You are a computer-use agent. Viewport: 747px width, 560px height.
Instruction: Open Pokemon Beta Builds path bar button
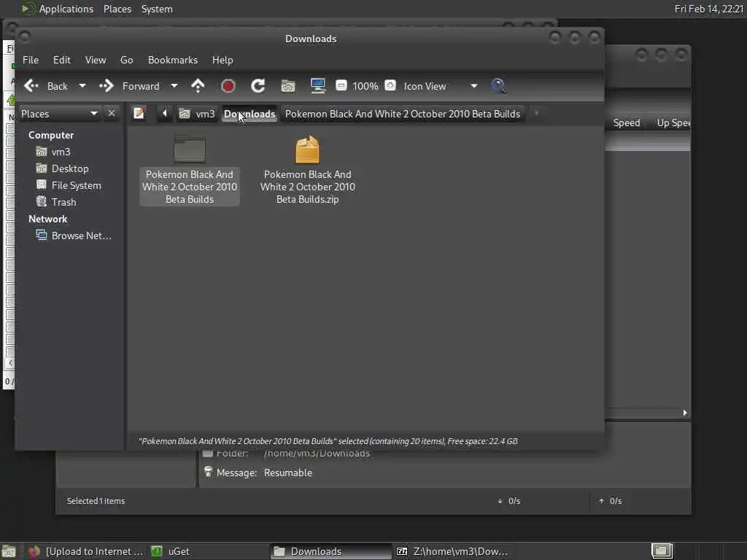click(403, 114)
